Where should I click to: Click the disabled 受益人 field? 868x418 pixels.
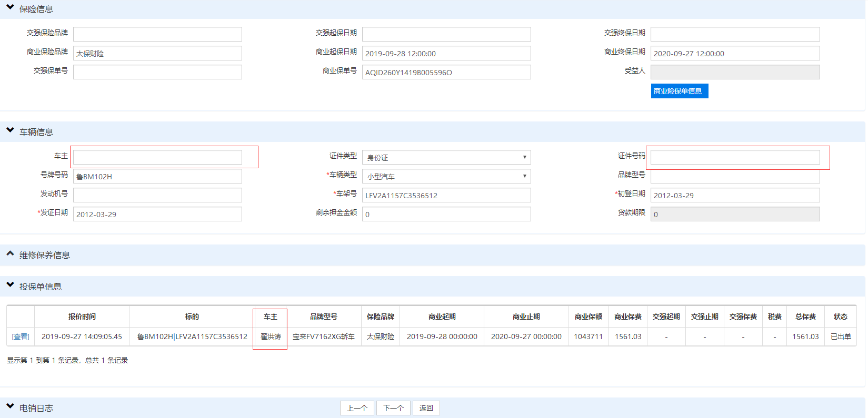pyautogui.click(x=735, y=72)
